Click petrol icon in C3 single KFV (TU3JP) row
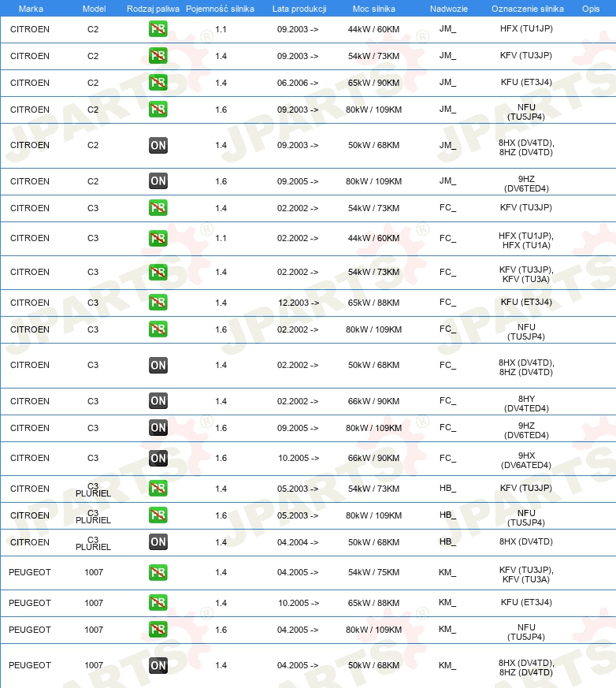 pyautogui.click(x=158, y=207)
